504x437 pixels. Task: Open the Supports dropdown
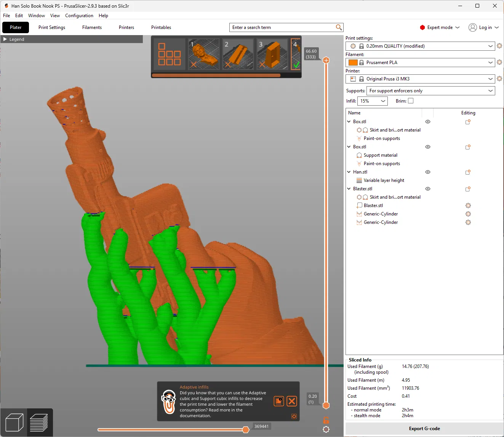pyautogui.click(x=431, y=91)
